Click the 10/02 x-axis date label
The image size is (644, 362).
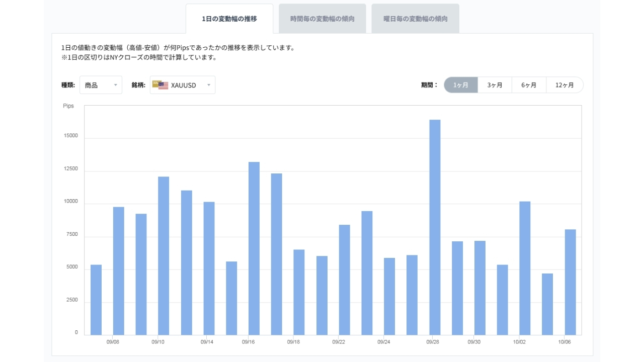click(519, 342)
